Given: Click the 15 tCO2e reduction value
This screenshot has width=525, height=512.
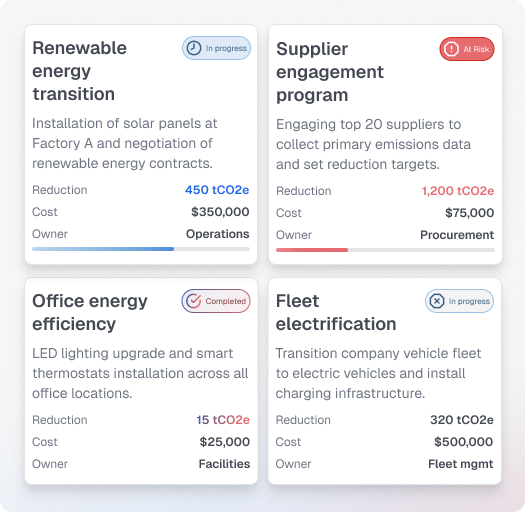Looking at the screenshot, I should point(223,420).
